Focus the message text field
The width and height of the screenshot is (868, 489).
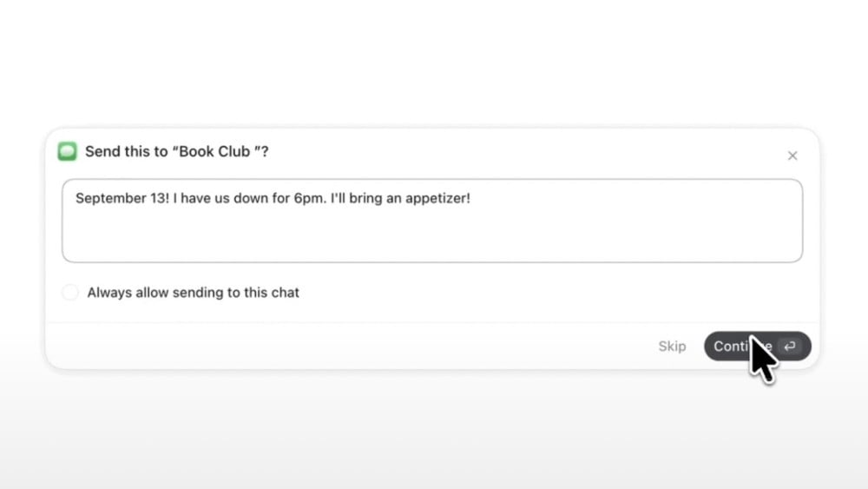coord(432,221)
